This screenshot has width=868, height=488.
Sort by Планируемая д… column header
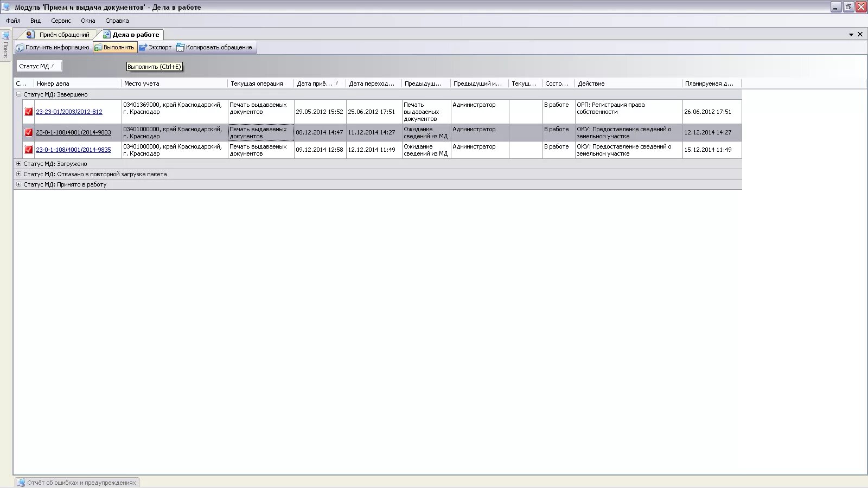(x=712, y=84)
